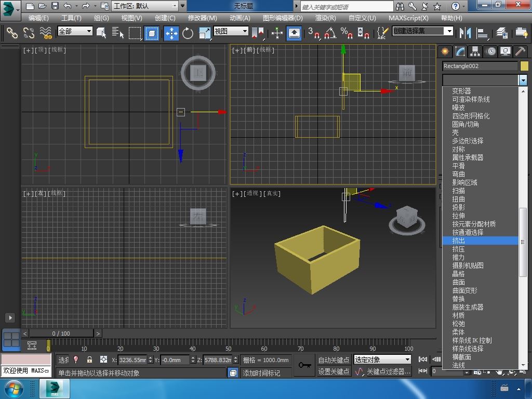
Task: Select 可渲染样条线 modifier
Action: 480,99
